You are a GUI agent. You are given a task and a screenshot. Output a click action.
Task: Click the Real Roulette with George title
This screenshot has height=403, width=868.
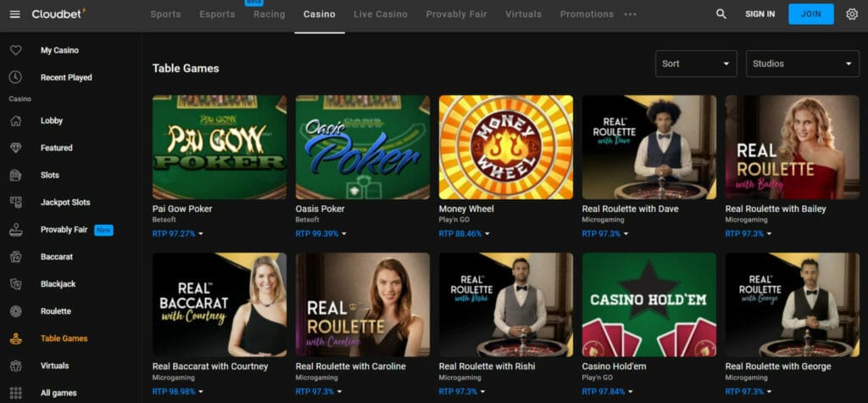point(778,367)
